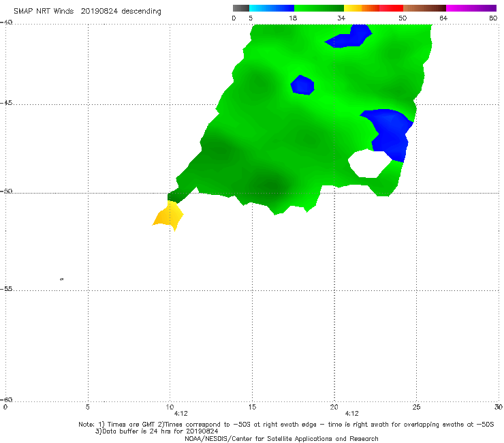Pick the brown 50-64 color scale segment

coord(424,8)
